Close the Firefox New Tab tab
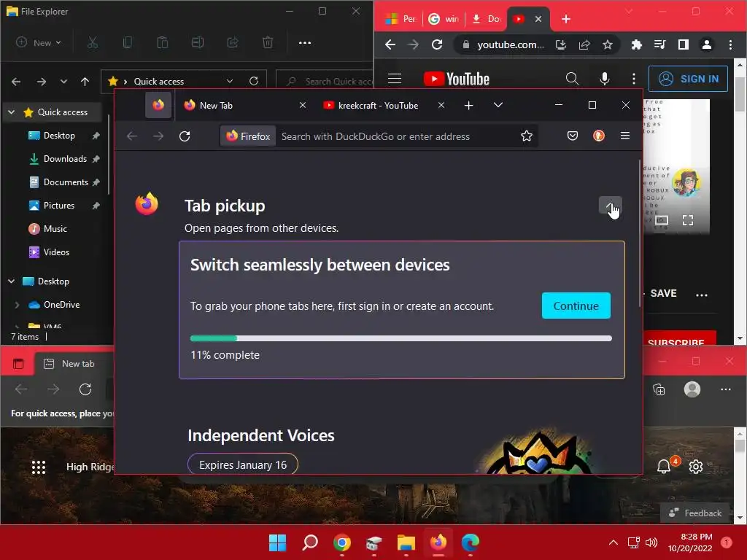Viewport: 747px width, 560px height. (x=303, y=105)
